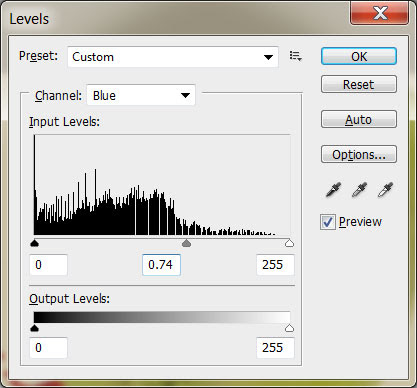Click the output levels gradient bar

162,317
